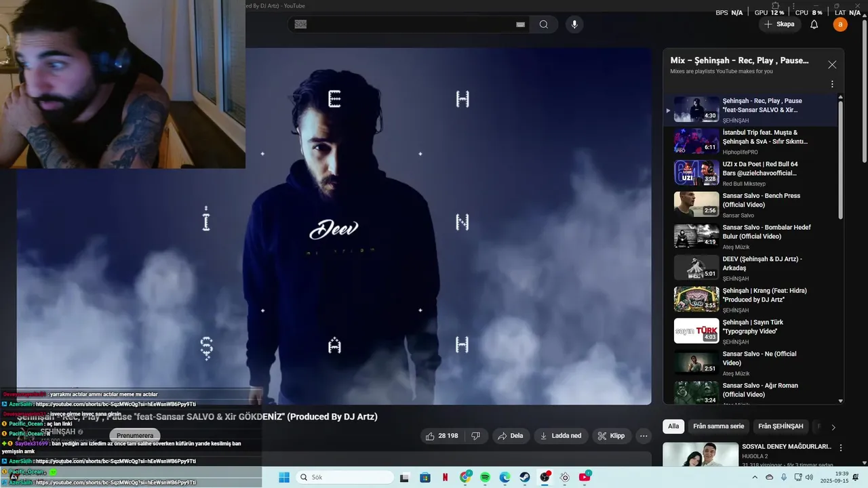Open on-screen keyboard icon in search box
The image size is (868, 488).
click(x=520, y=24)
